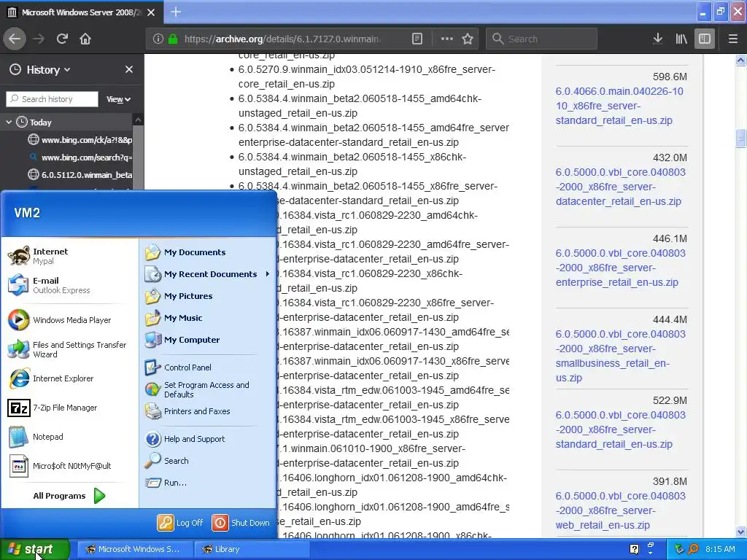The height and width of the screenshot is (560, 747).
Task: Collapse the Today history group
Action: (x=9, y=122)
